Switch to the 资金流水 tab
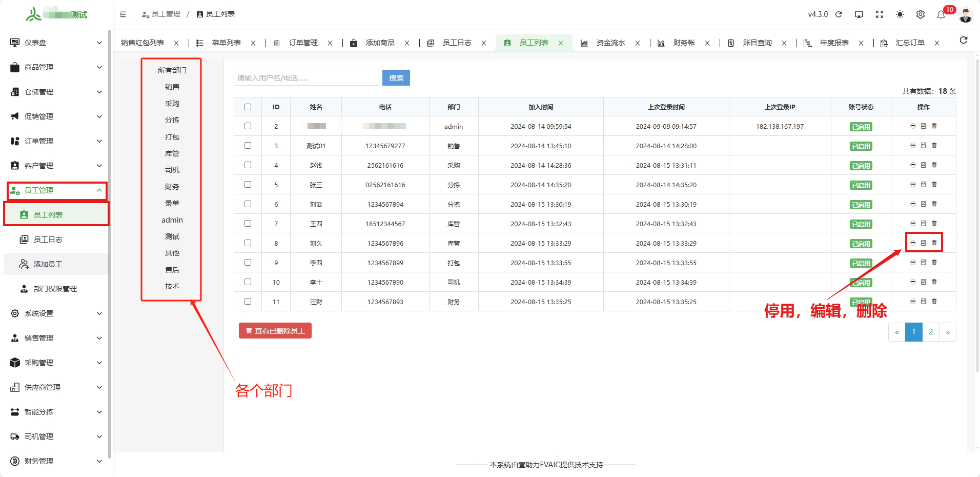 pyautogui.click(x=611, y=43)
